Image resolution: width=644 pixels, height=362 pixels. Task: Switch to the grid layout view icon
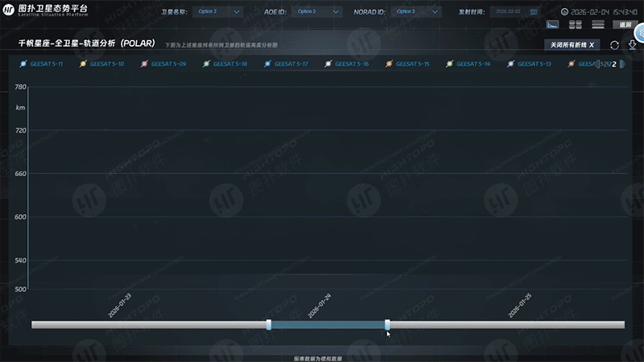[576, 25]
